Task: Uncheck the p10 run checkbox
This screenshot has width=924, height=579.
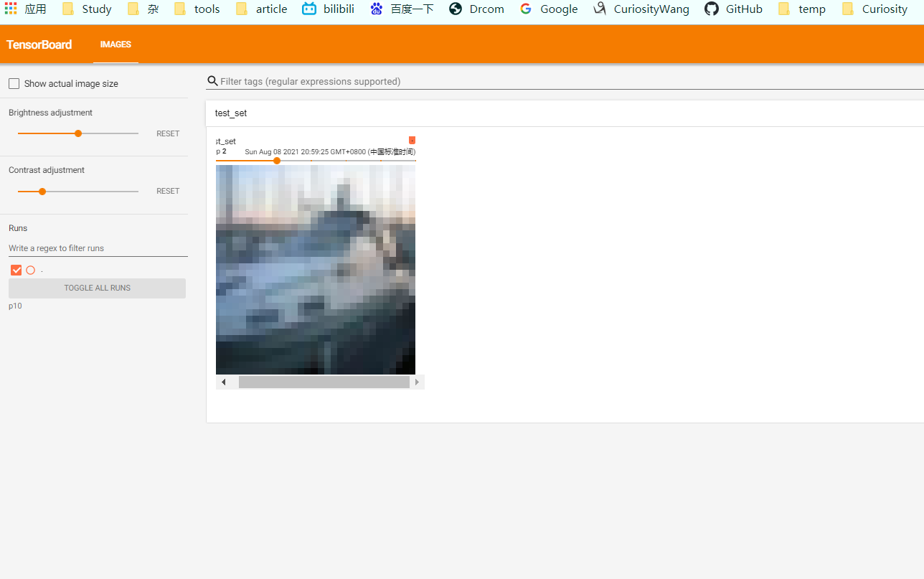Action: click(x=16, y=270)
